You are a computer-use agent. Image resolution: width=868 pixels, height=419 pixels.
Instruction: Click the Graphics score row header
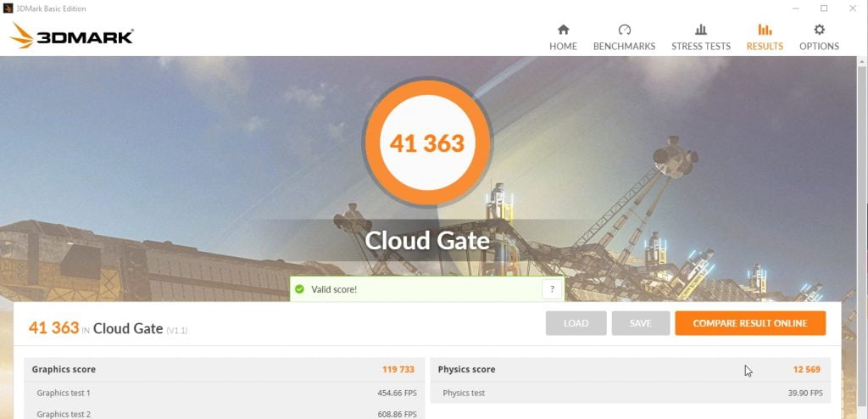[x=224, y=369]
